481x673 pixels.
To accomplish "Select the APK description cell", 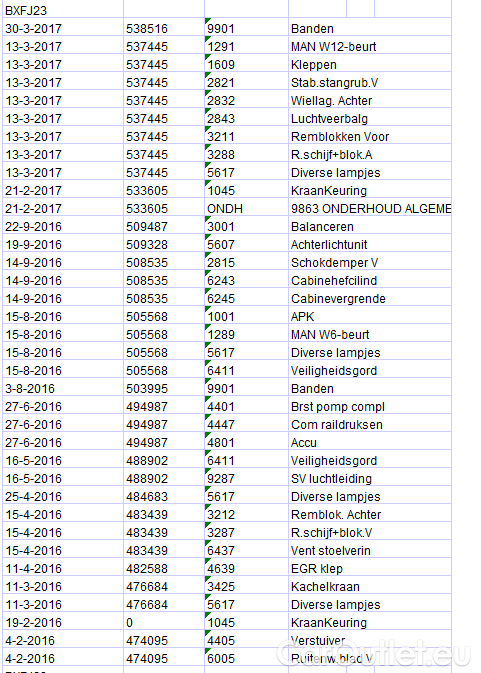I will [370, 316].
